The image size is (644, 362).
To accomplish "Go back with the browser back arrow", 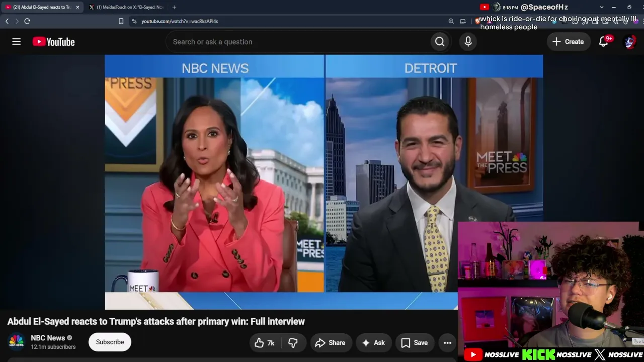I will tap(7, 21).
